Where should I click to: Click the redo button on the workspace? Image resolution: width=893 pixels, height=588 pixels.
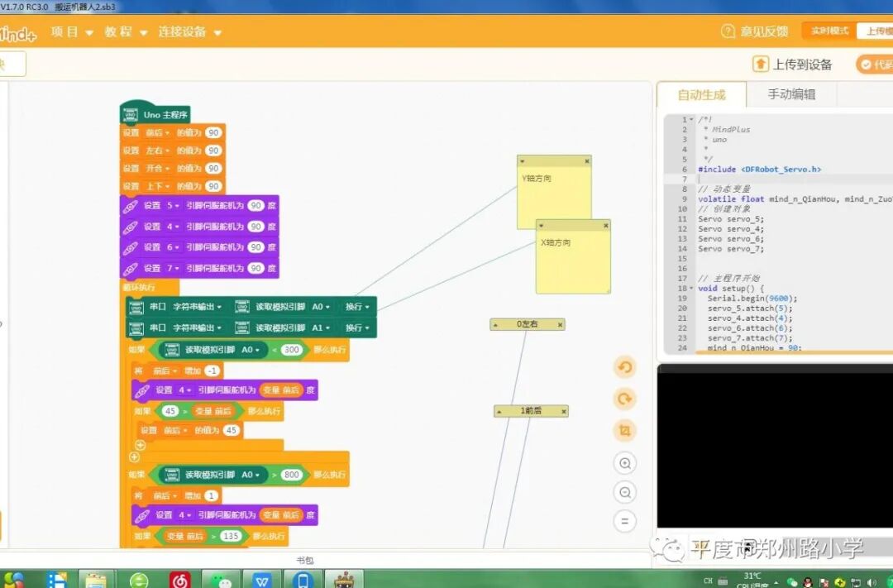[x=625, y=399]
